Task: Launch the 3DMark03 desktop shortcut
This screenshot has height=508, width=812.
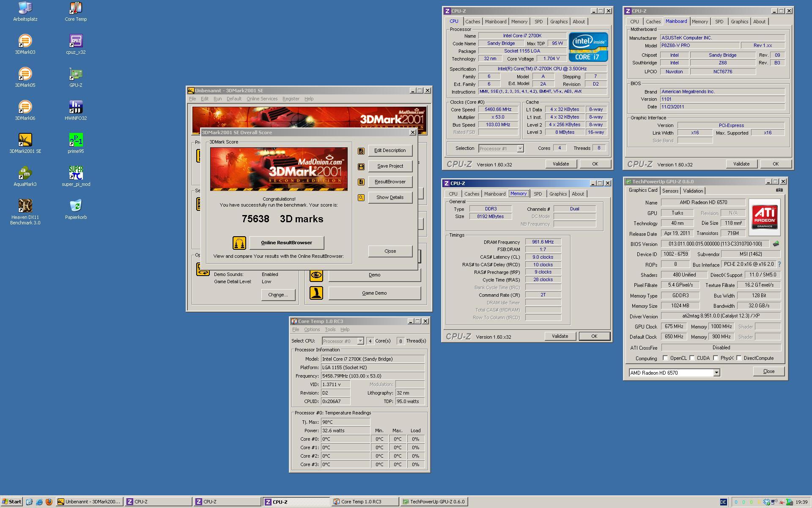Action: click(x=25, y=44)
